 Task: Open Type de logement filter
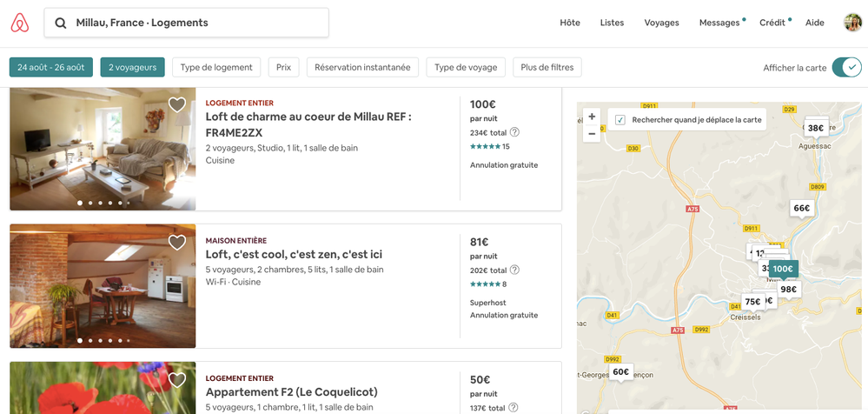tap(216, 68)
